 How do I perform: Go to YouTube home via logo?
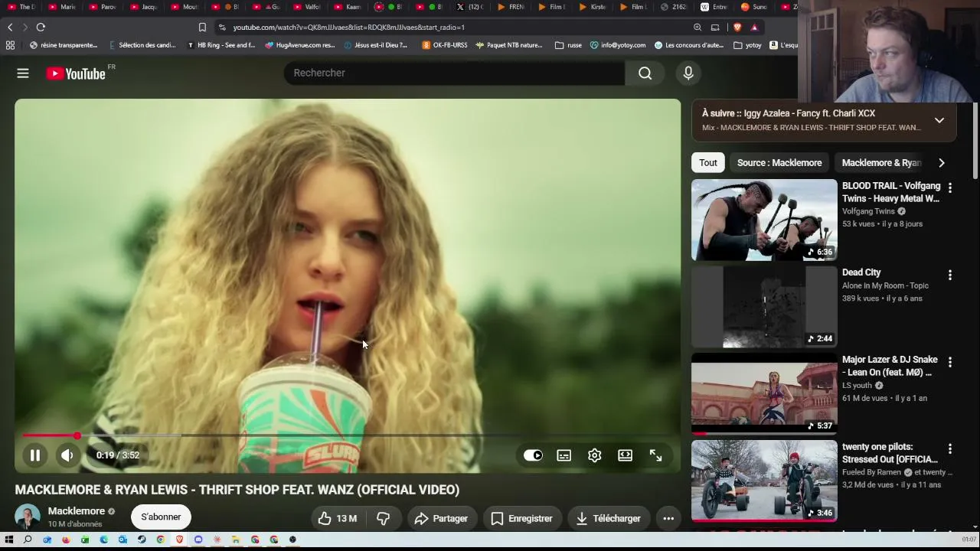[x=75, y=73]
